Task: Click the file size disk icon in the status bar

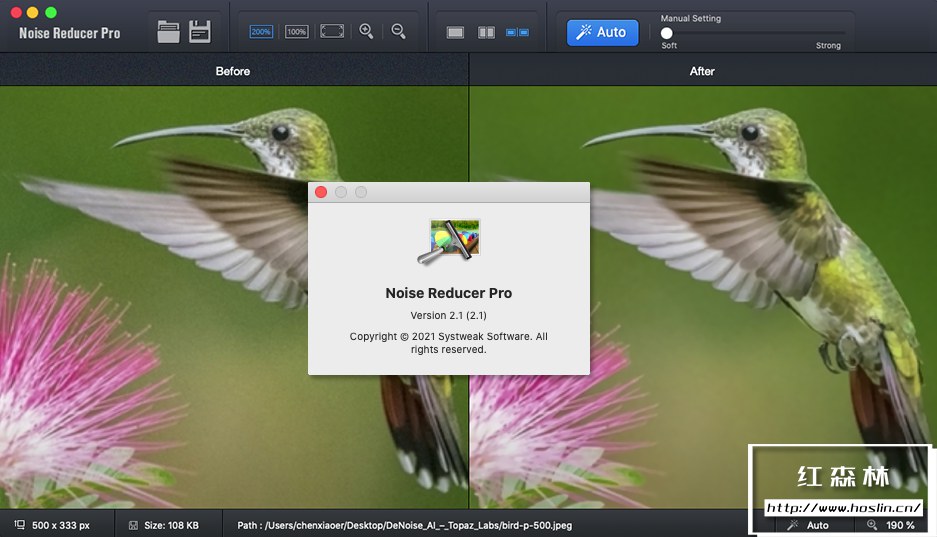Action: click(x=133, y=525)
